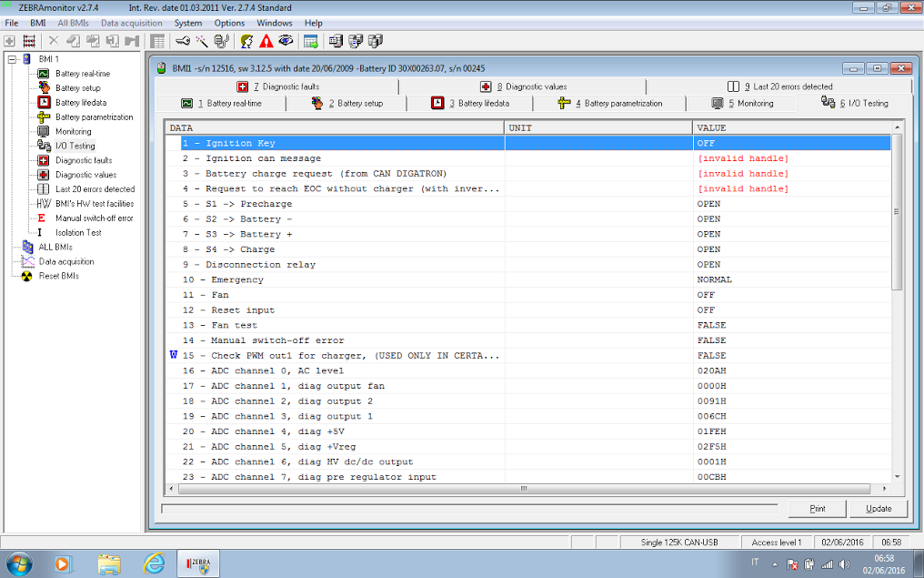The height and width of the screenshot is (578, 924).
Task: Open the System menu
Action: [x=188, y=23]
